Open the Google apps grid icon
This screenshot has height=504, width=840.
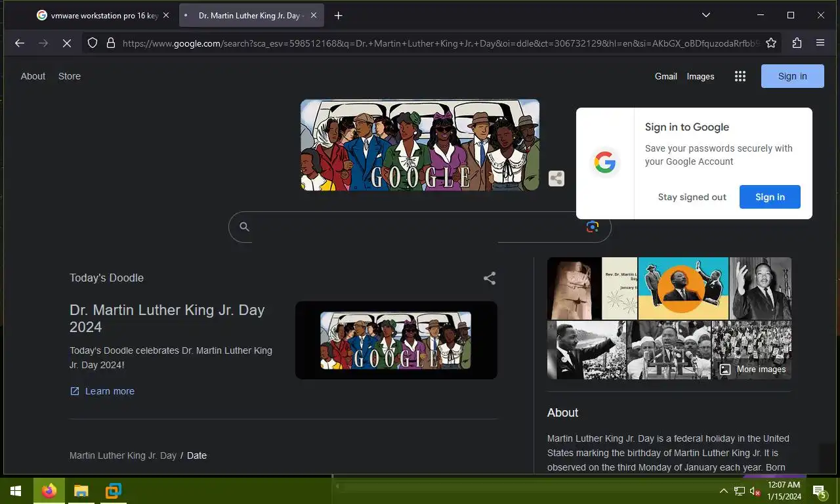[740, 76]
